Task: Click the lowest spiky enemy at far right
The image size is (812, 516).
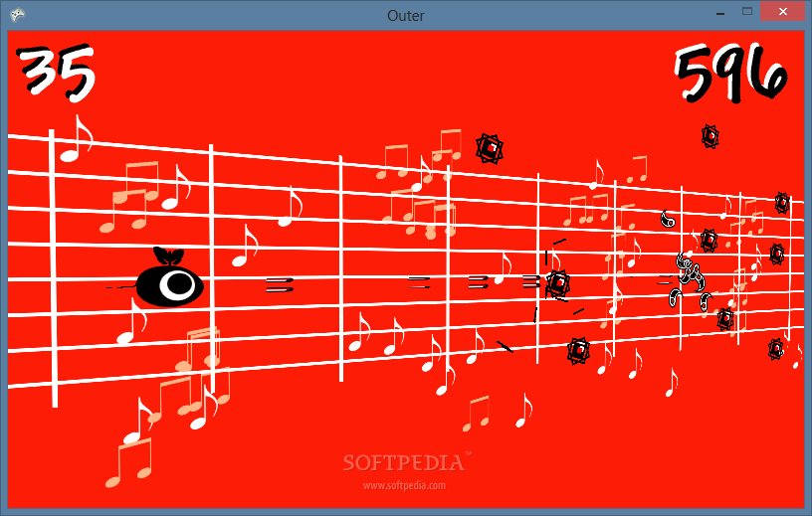Action: [x=776, y=349]
